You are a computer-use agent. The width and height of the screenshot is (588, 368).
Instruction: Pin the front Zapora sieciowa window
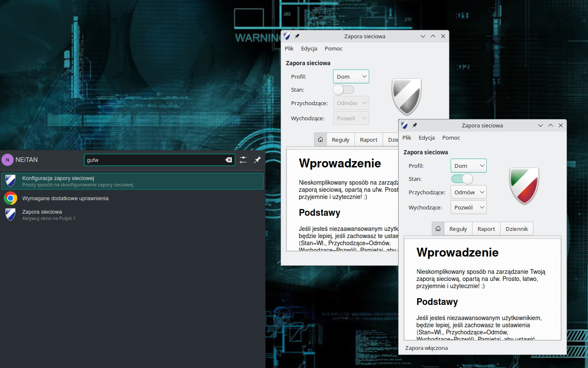click(x=415, y=125)
